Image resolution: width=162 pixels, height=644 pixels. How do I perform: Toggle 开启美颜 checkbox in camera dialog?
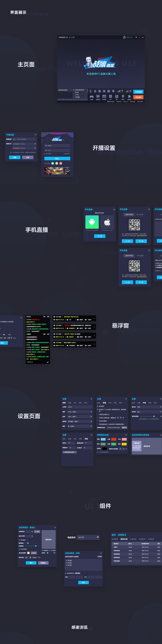click(x=19, y=540)
